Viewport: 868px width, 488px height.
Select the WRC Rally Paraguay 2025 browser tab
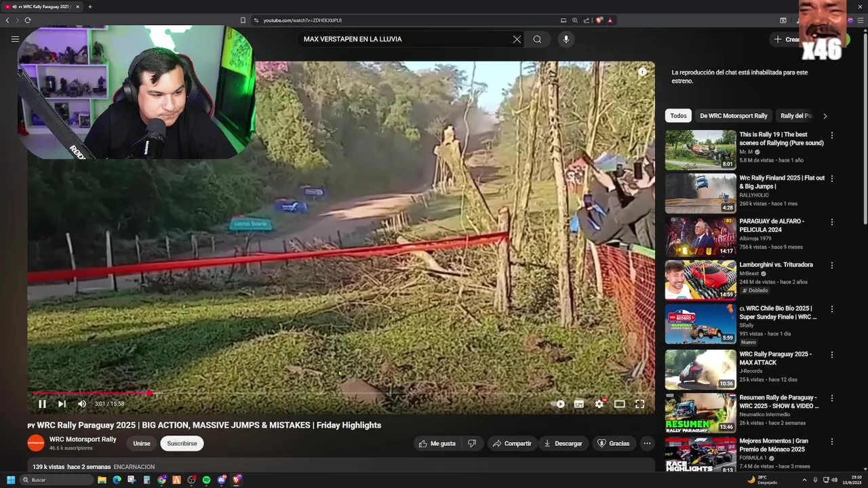42,7
